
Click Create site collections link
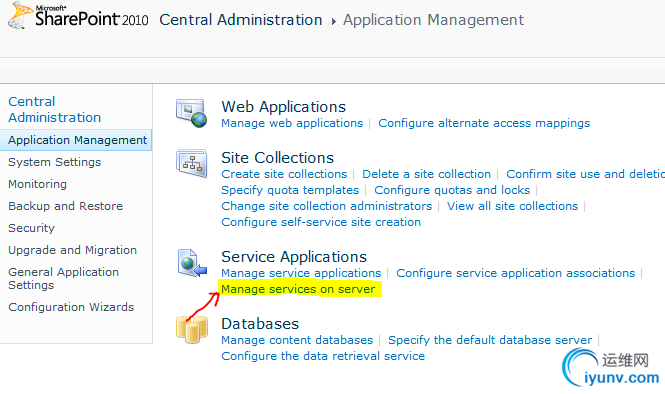(x=284, y=174)
